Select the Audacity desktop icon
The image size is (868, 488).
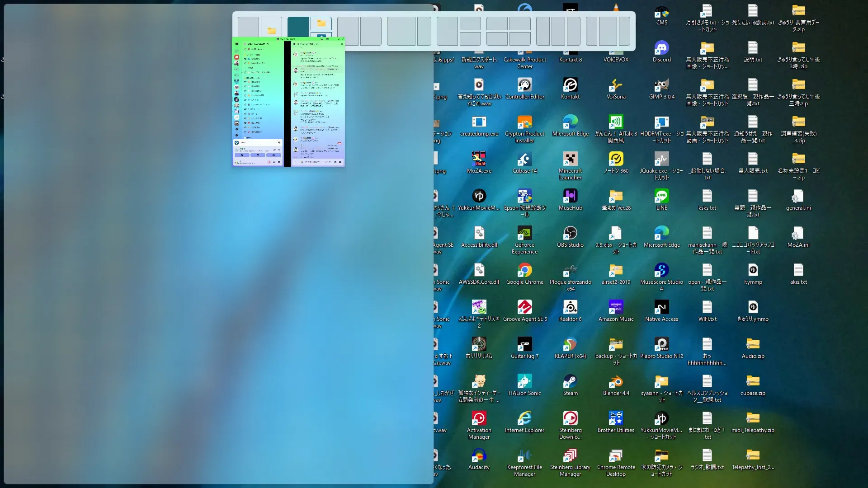click(x=479, y=456)
